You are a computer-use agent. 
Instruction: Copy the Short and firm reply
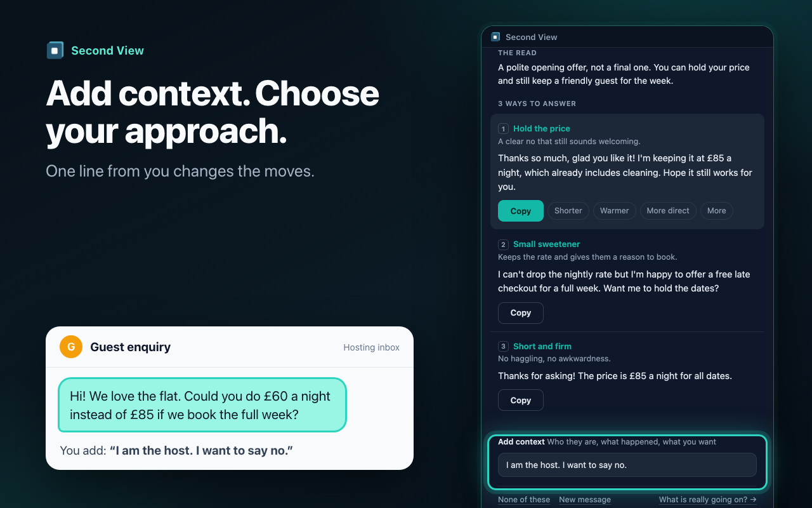pyautogui.click(x=521, y=400)
